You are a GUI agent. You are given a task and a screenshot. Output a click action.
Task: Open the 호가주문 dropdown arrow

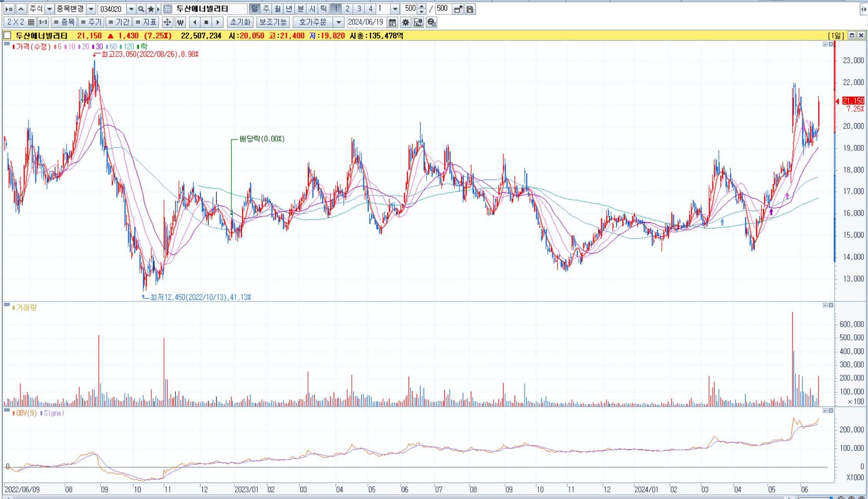(x=338, y=22)
